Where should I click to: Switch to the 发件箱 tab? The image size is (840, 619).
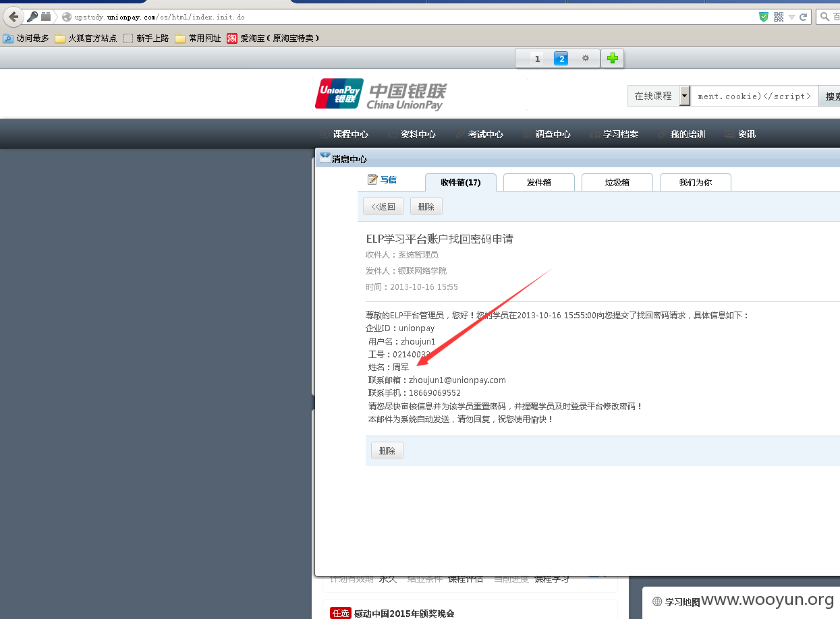[x=539, y=182]
